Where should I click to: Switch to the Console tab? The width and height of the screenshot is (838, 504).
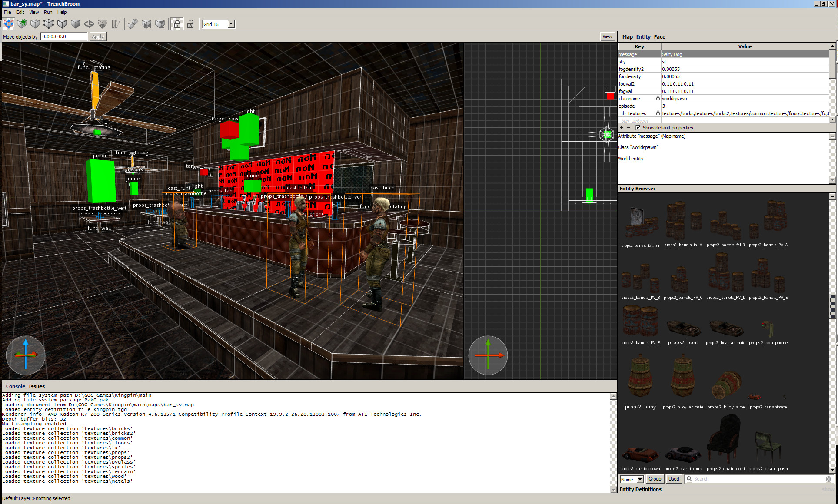click(16, 386)
